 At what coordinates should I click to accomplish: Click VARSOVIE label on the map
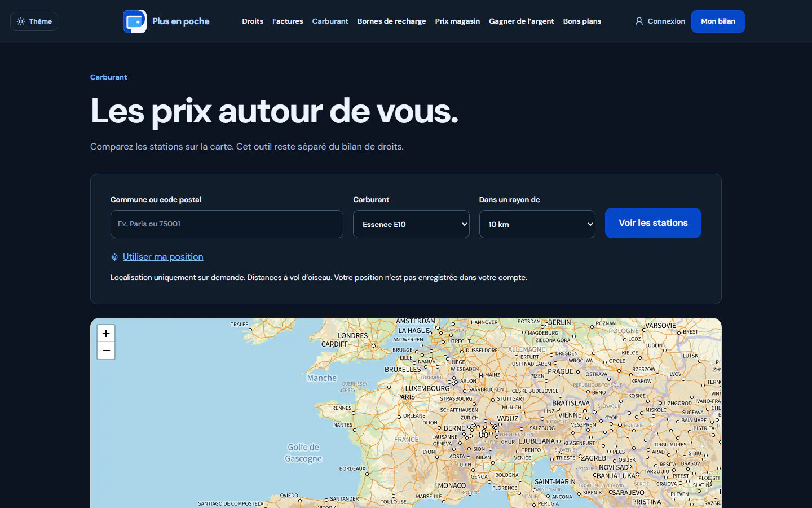660,326
